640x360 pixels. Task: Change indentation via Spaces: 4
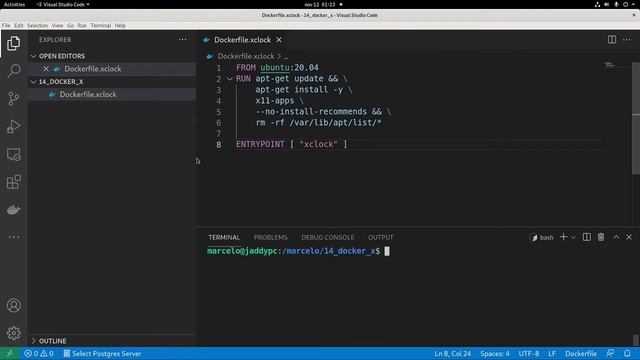(x=495, y=353)
